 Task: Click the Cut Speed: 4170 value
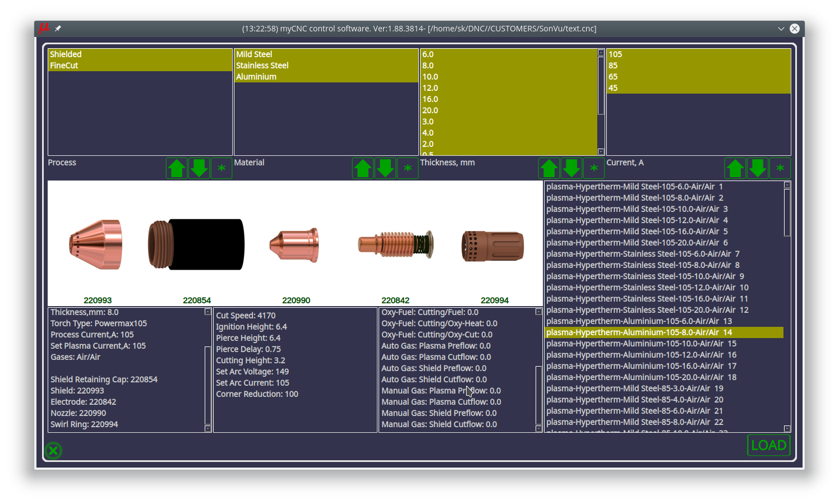click(246, 316)
